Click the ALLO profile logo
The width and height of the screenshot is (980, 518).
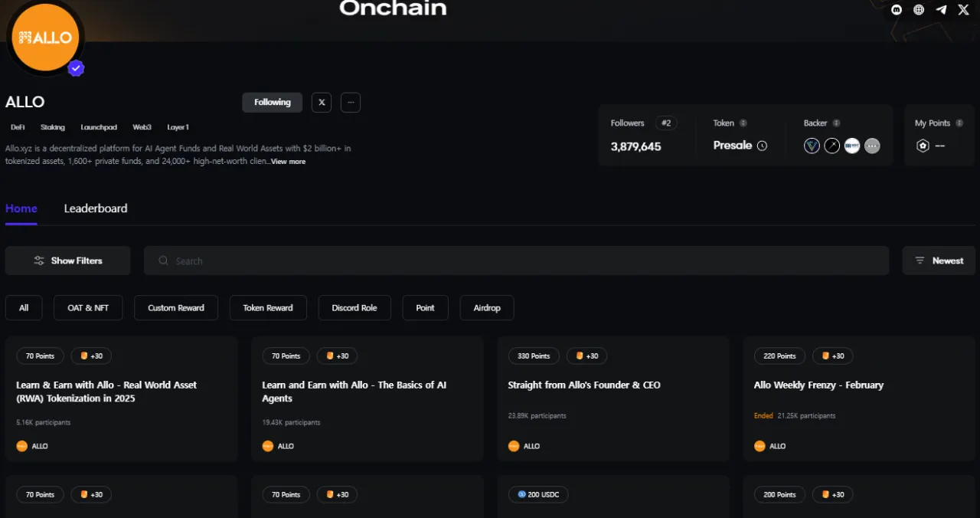point(45,37)
